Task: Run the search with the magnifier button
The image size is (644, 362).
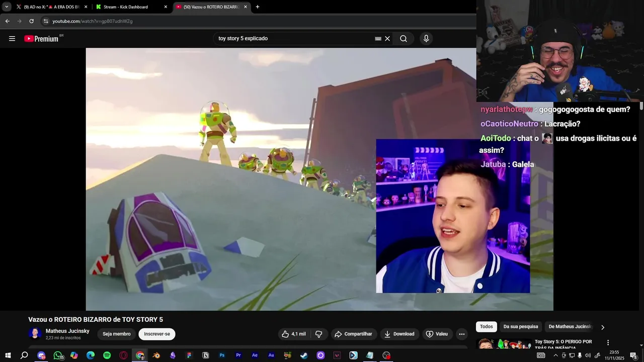Action: tap(404, 39)
